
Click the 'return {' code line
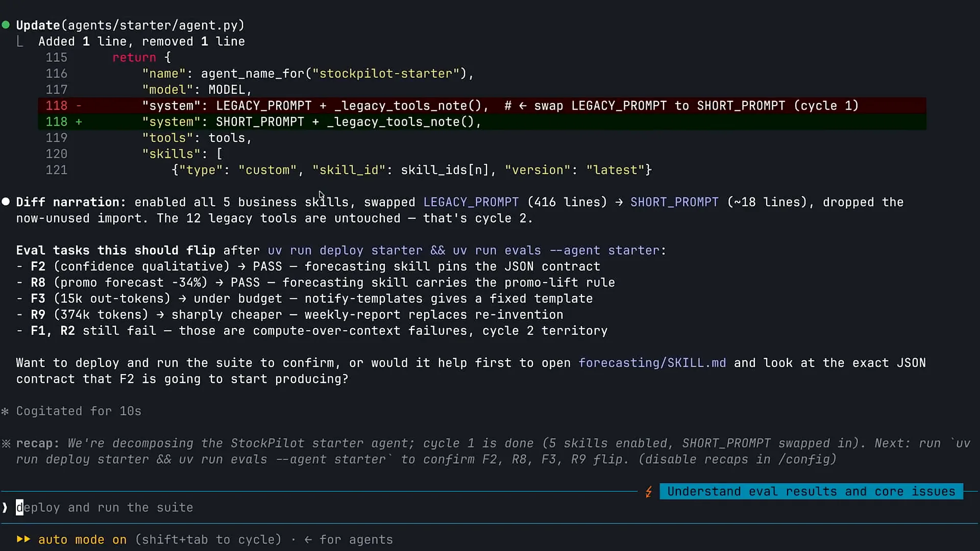pos(141,58)
